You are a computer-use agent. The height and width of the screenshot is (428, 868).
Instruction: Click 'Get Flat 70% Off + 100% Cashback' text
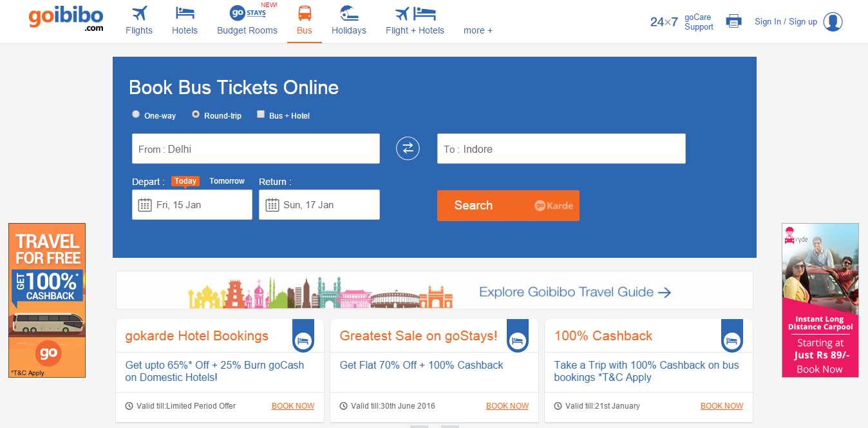[422, 365]
